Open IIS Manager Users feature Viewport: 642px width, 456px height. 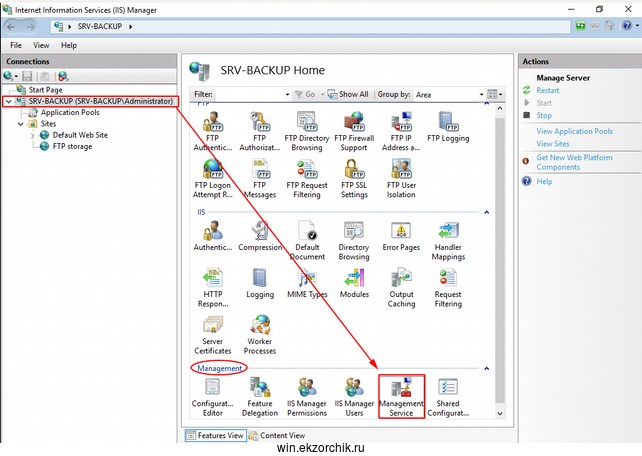coord(354,397)
